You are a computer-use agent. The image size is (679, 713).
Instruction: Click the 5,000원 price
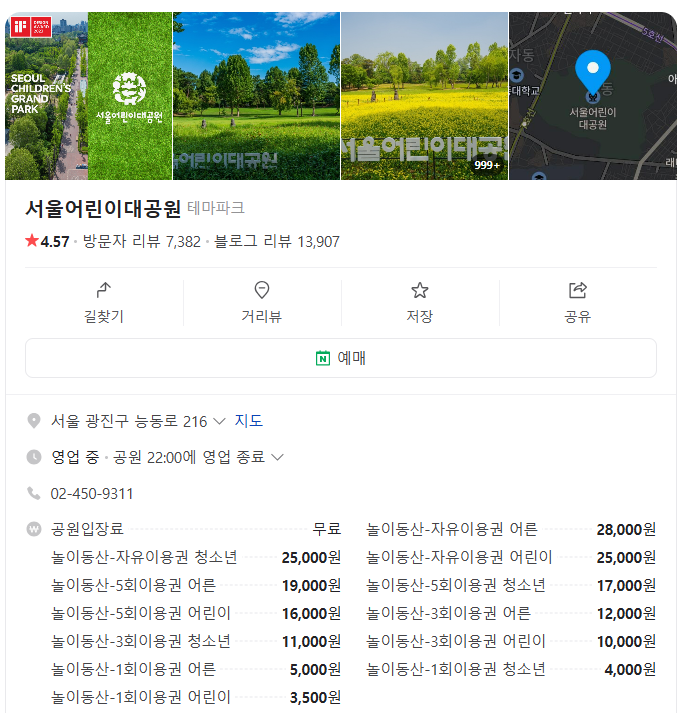tap(316, 670)
